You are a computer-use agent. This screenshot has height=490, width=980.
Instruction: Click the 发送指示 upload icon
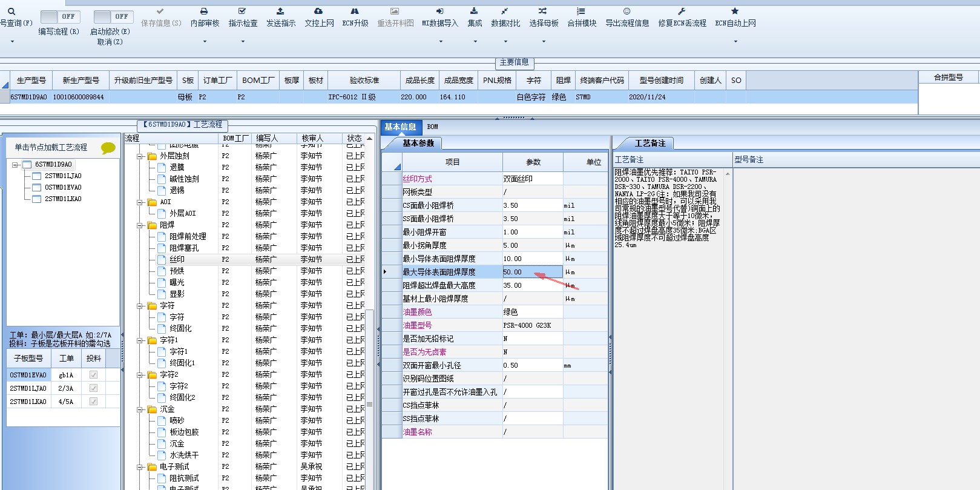coord(280,12)
